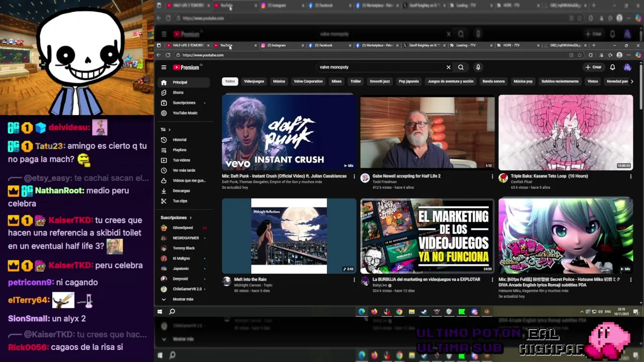The image size is (644, 362).
Task: Select the Todos filter chip
Action: [x=230, y=81]
